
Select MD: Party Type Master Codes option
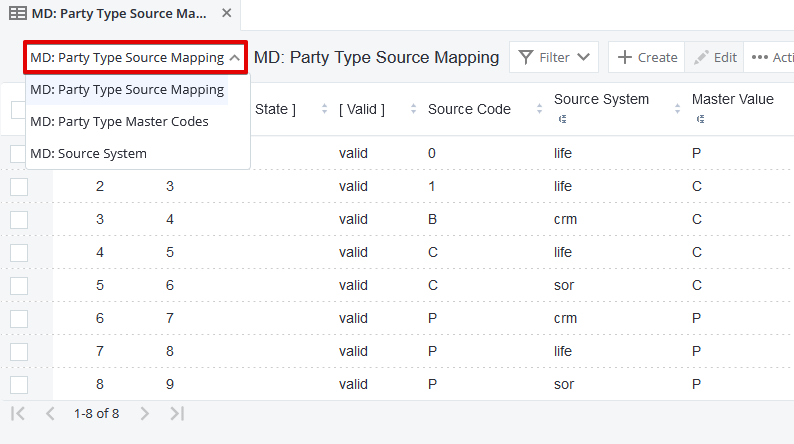coord(119,122)
